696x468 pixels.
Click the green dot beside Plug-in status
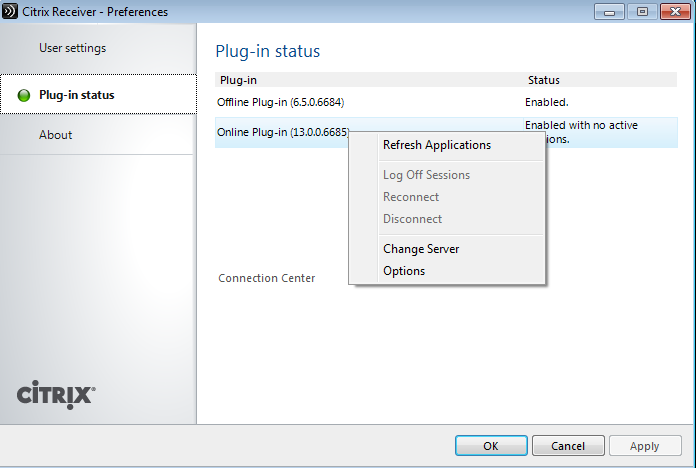[24, 96]
